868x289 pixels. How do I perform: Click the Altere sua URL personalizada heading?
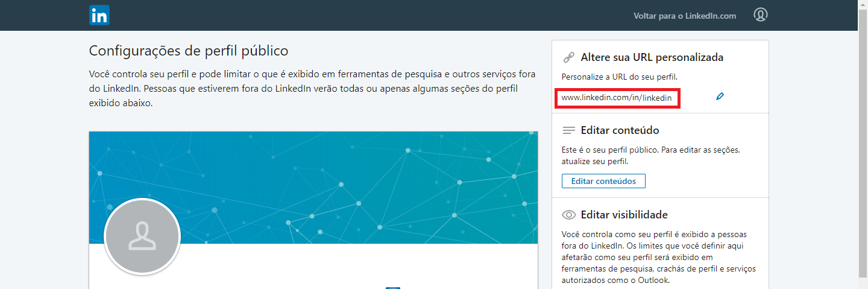pyautogui.click(x=652, y=57)
